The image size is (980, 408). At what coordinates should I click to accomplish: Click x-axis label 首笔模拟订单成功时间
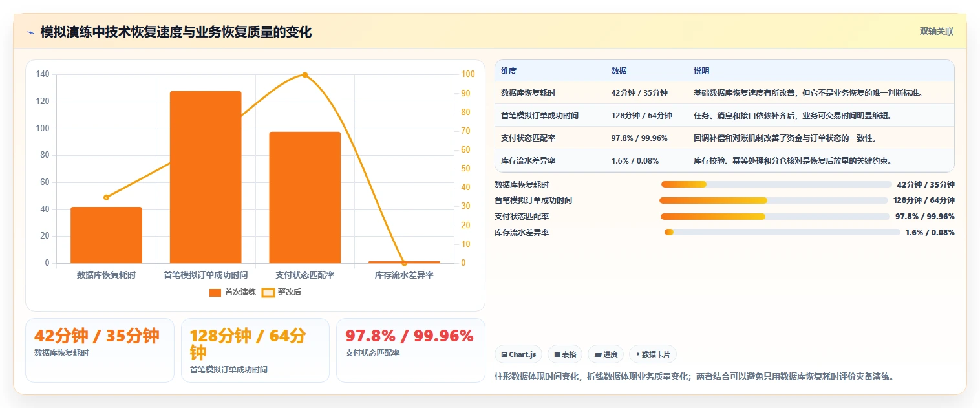[206, 275]
